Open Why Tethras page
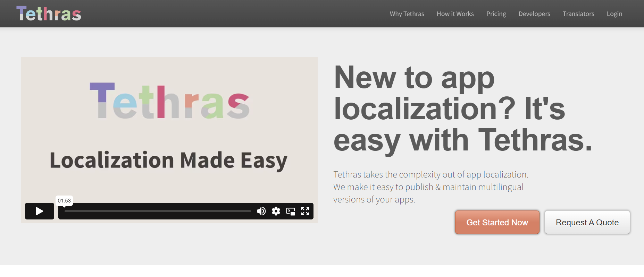Screen dimensions: 644x277 pos(407,14)
